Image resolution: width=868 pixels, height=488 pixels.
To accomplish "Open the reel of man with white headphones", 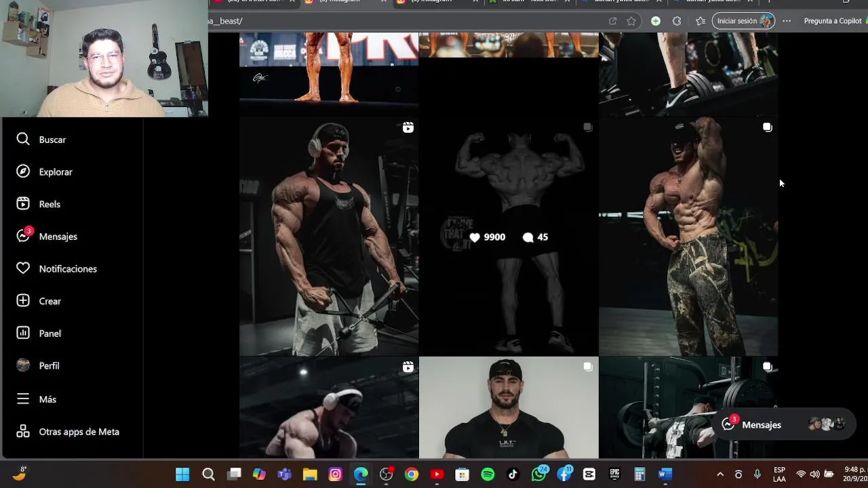I will pyautogui.click(x=329, y=408).
